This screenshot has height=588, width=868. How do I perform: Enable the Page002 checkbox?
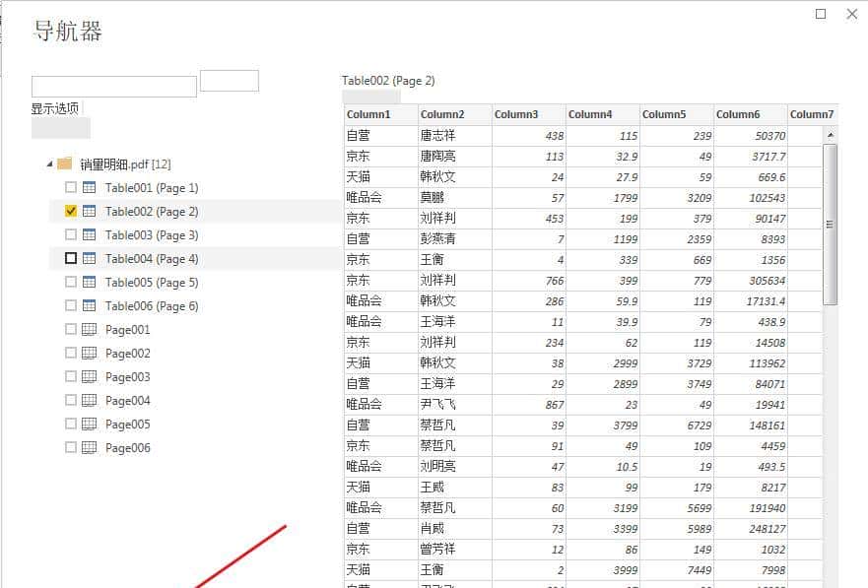tap(70, 353)
